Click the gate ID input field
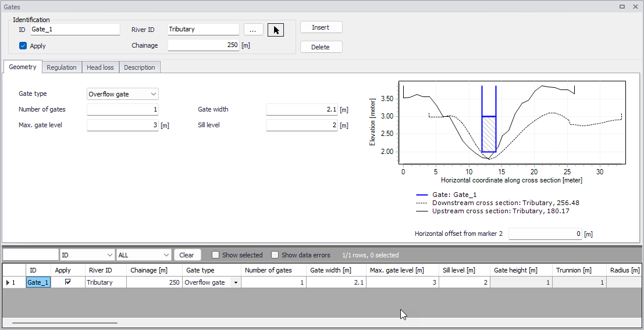The height and width of the screenshot is (330, 644). pos(74,30)
